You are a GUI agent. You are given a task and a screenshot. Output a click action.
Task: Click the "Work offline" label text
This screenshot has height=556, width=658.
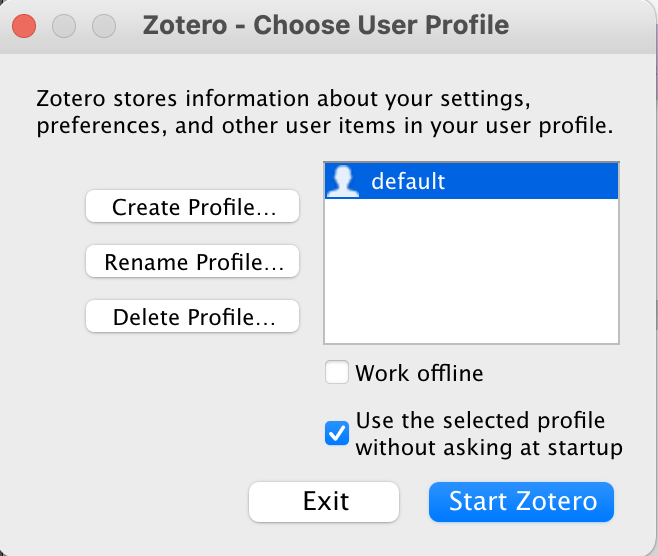[419, 373]
